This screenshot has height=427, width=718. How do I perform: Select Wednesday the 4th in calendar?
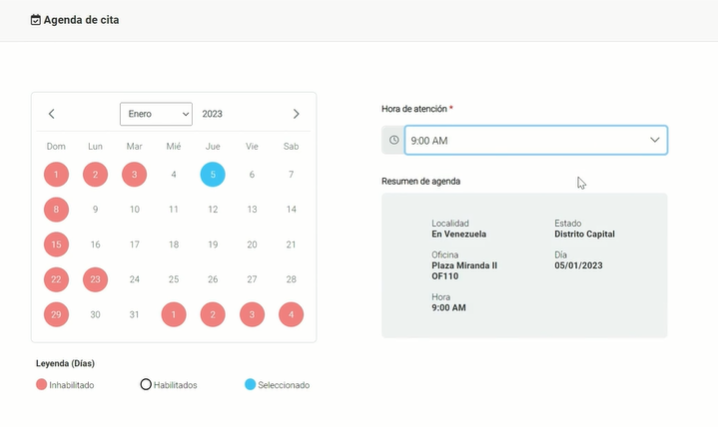pos(174,175)
